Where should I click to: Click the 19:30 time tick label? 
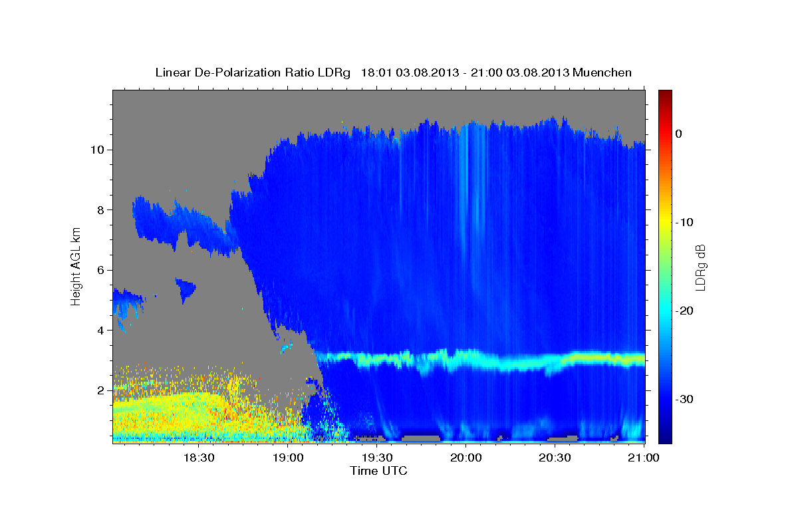coord(376,458)
